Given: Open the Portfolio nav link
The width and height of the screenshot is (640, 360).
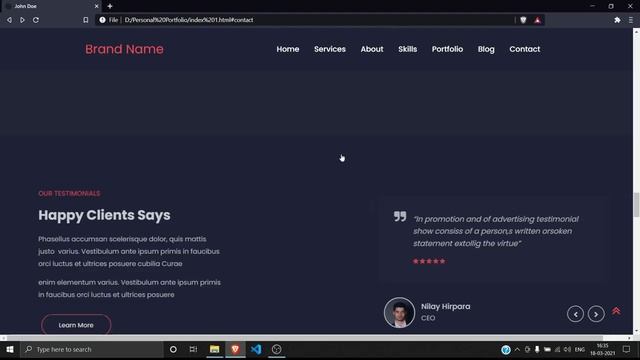Looking at the screenshot, I should [447, 49].
